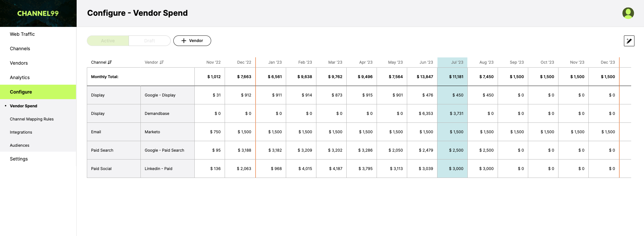This screenshot has height=236, width=644.
Task: Open Analytics from sidebar
Action: [x=20, y=77]
